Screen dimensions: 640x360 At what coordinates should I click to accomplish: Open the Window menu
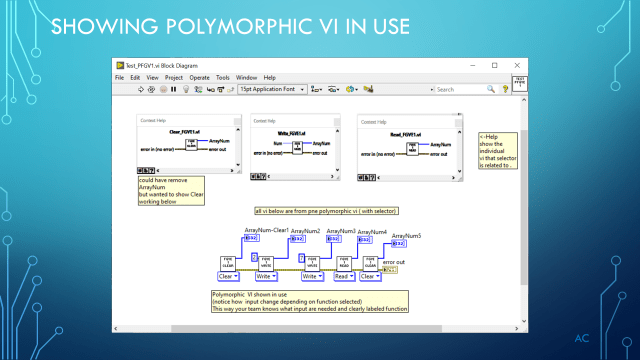pos(247,78)
